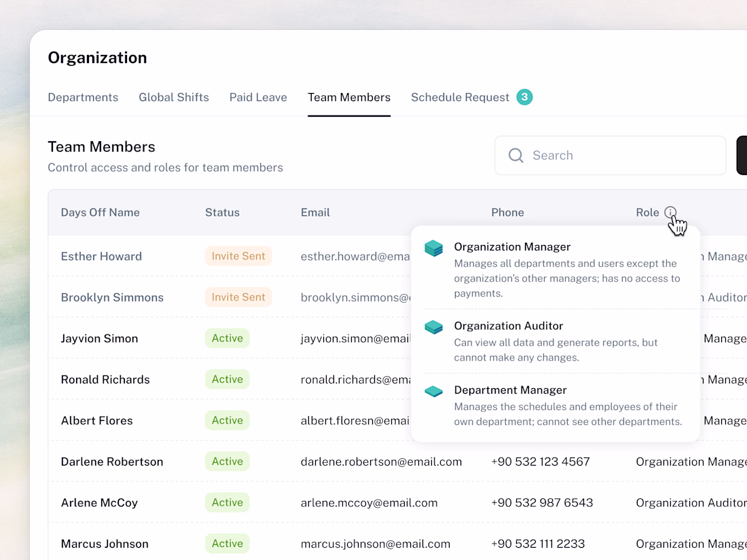This screenshot has height=560, width=747.
Task: Open Jayvion Simon's member entry
Action: click(x=100, y=339)
